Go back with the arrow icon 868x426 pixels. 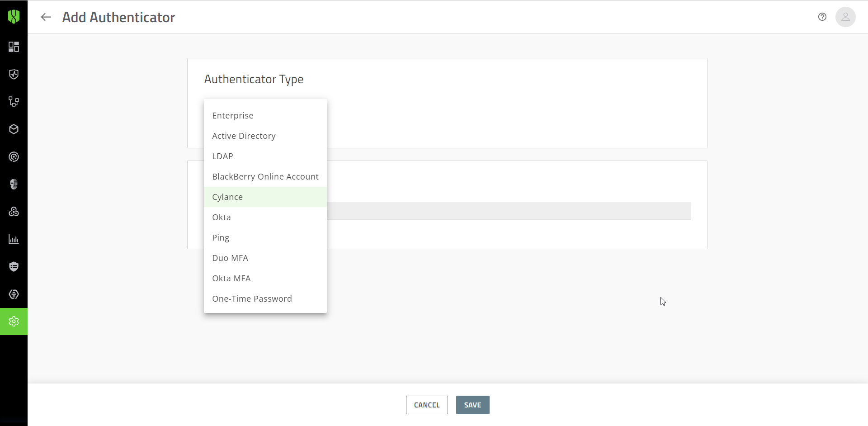pos(46,17)
